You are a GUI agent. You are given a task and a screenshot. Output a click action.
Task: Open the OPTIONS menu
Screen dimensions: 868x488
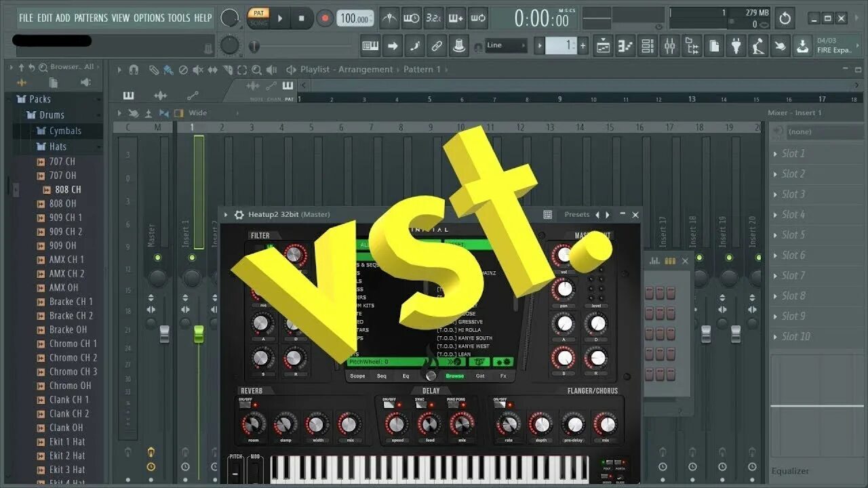(x=149, y=18)
